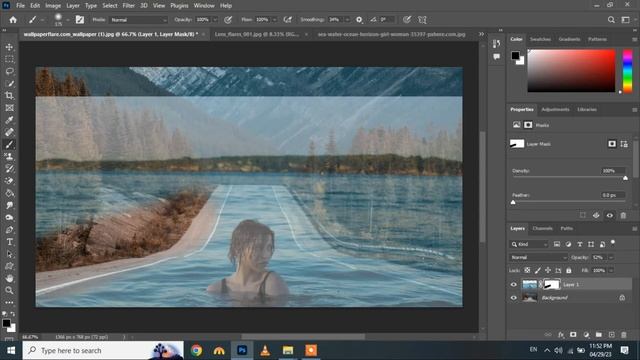The width and height of the screenshot is (640, 360).
Task: Click the Background layer thumbnail
Action: tap(530, 298)
